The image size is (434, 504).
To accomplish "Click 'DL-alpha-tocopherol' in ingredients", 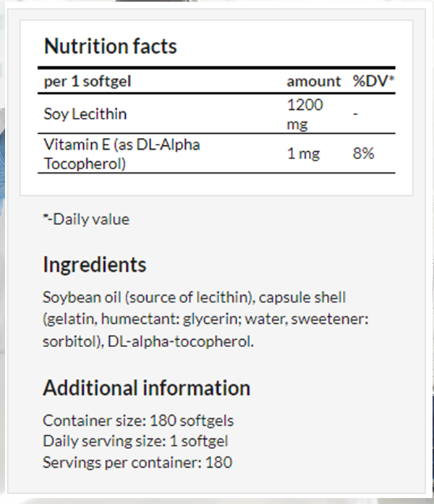I will tap(180, 341).
